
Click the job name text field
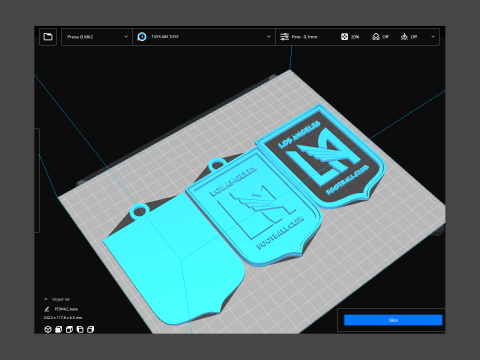pos(66,309)
